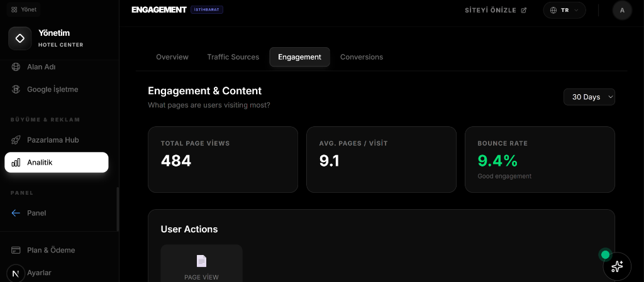Switch to the Overview tab
644x282 pixels.
[172, 57]
